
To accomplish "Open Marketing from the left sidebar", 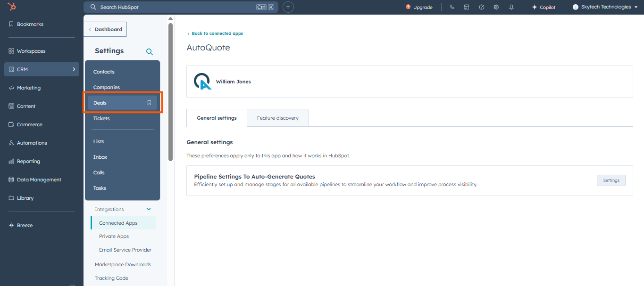I will click(27, 87).
